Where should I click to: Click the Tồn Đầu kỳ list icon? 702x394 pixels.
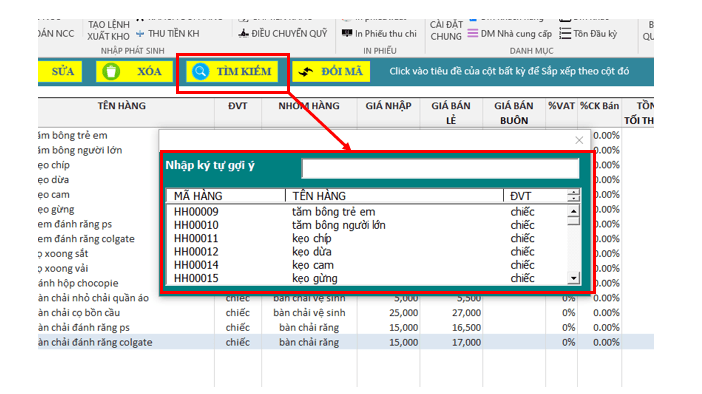coord(565,34)
